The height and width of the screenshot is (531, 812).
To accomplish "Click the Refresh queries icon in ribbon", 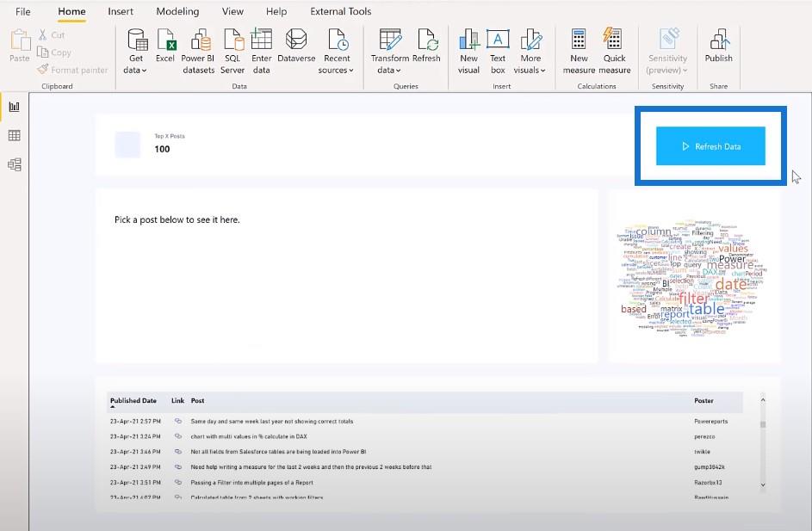I will (x=426, y=46).
